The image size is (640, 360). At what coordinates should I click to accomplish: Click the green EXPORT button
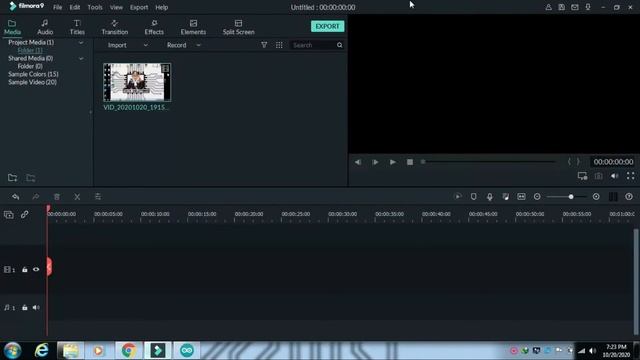click(327, 26)
